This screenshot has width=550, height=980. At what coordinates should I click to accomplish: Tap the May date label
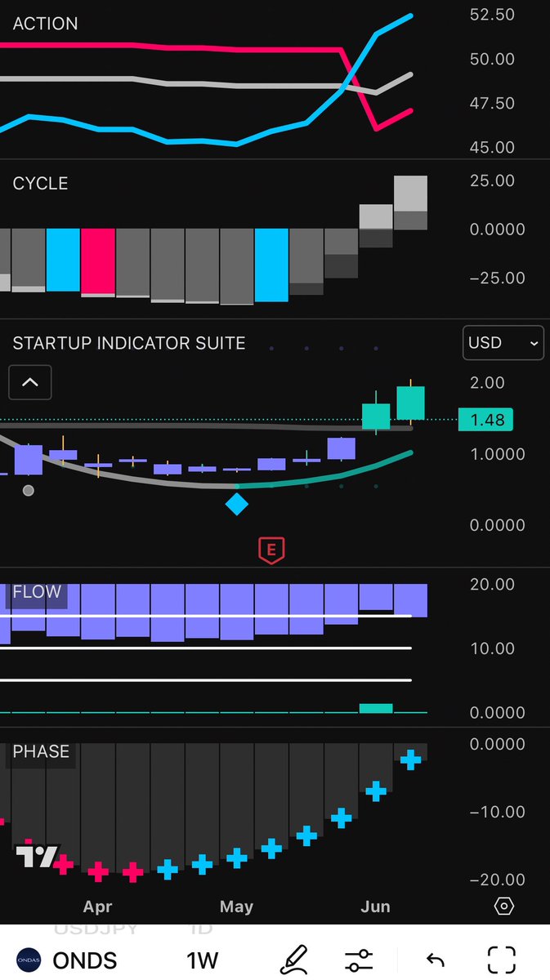coord(237,906)
